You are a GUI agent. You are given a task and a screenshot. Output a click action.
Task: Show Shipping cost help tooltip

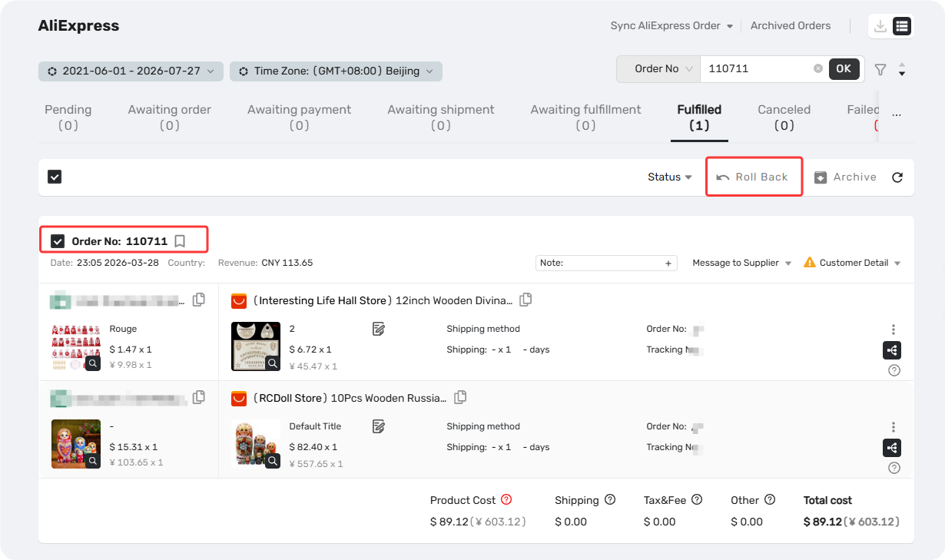pos(610,499)
